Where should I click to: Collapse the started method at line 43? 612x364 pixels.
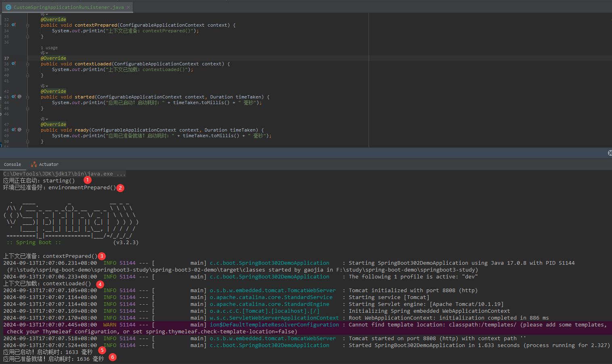[x=27, y=97]
